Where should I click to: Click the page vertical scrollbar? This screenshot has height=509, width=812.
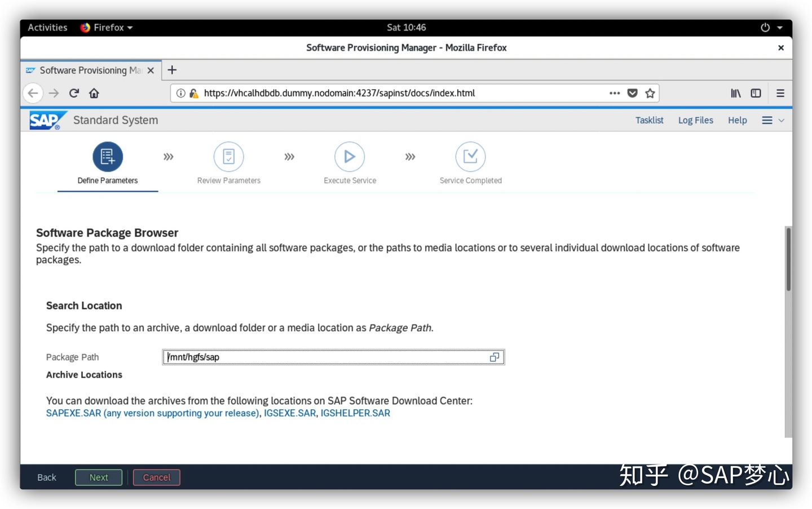click(x=788, y=260)
